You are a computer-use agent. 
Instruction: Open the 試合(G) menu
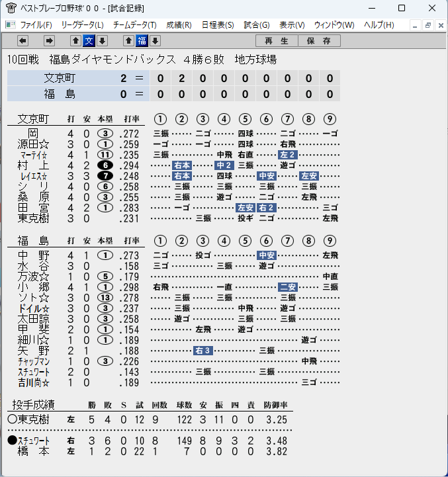coord(257,25)
